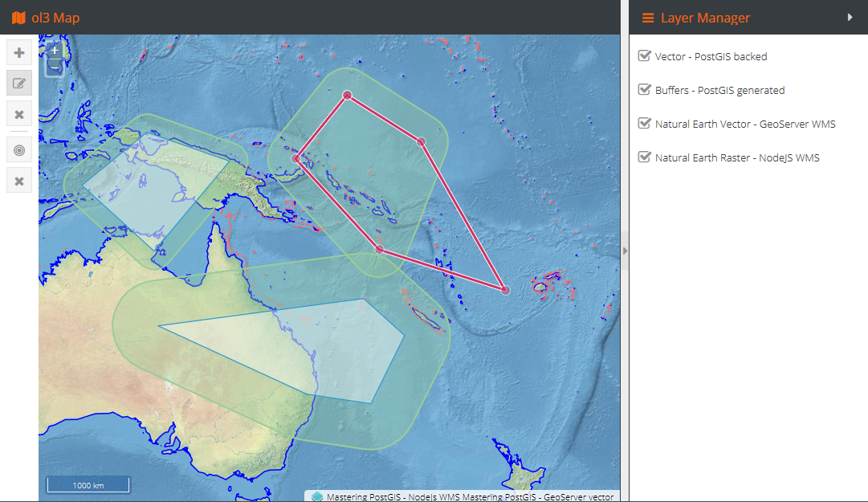
Task: Click the ol3 Map panel title
Action: 55,18
